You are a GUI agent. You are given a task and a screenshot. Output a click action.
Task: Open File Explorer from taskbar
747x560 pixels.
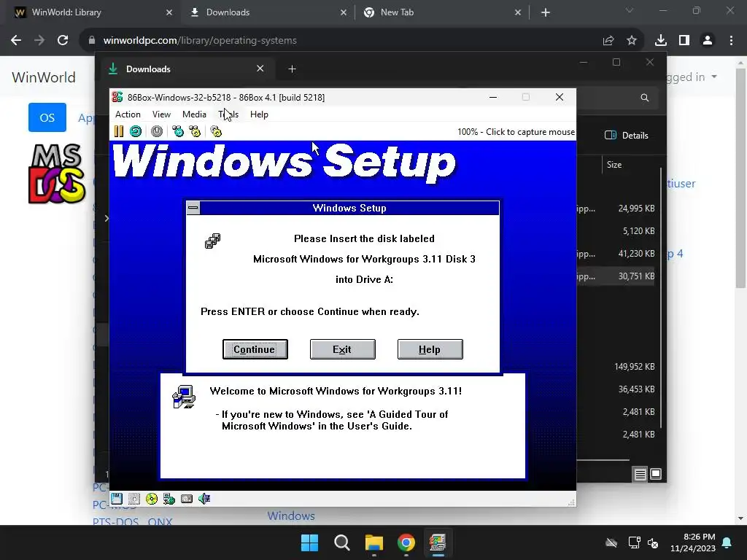[374, 542]
